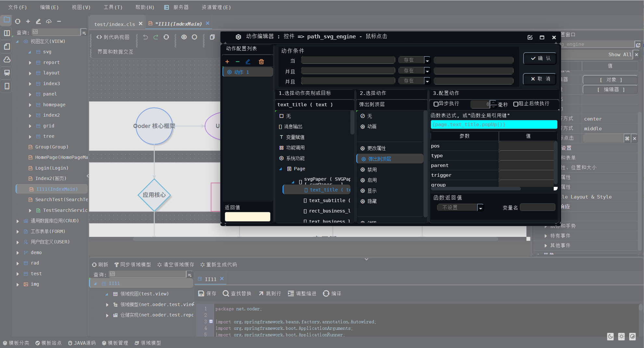Expand the report tree node
Viewport: 644px width, 348px height.
click(30, 63)
